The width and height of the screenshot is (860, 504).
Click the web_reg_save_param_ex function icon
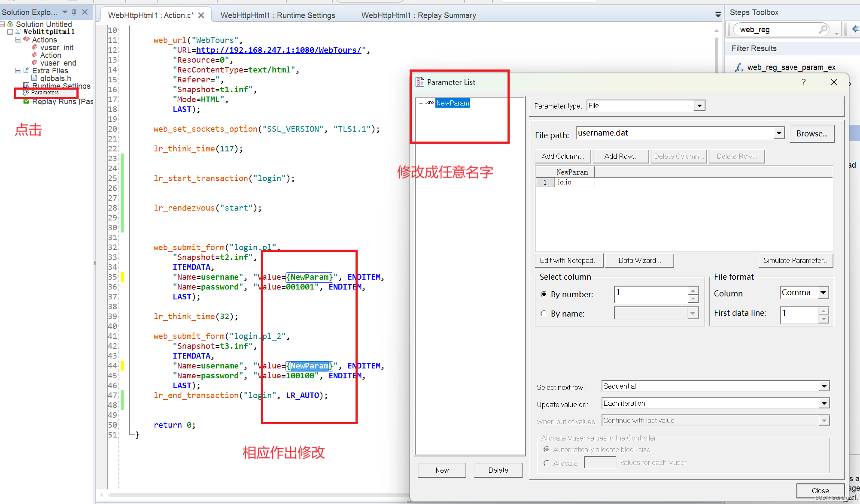click(x=738, y=67)
